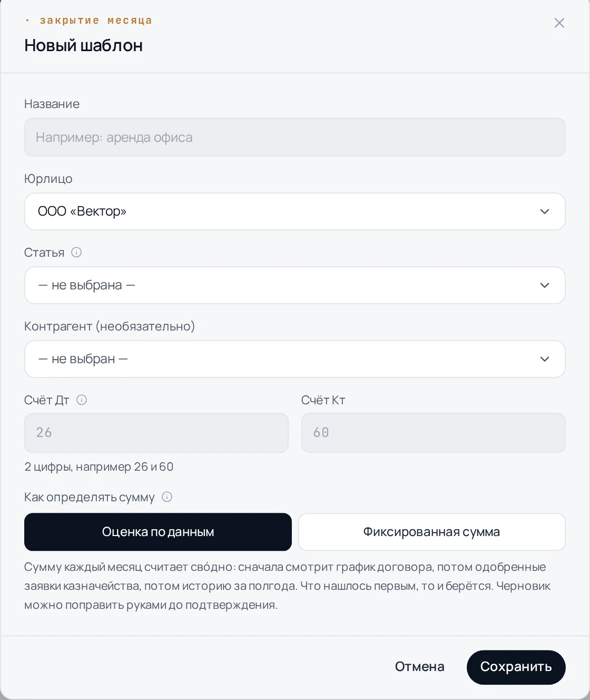Click the hint text 2 цифры, например 26 и 60
The height and width of the screenshot is (700, 590).
[99, 466]
